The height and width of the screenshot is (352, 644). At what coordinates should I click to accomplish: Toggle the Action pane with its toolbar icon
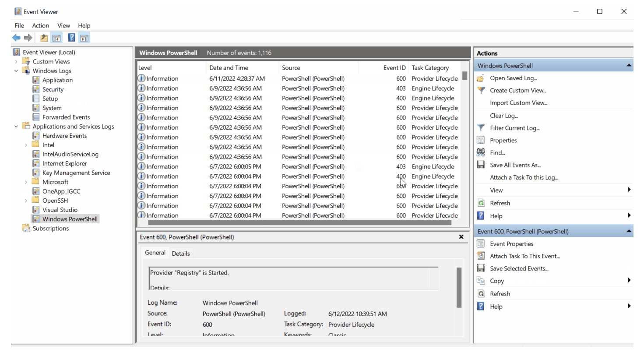[x=84, y=38]
